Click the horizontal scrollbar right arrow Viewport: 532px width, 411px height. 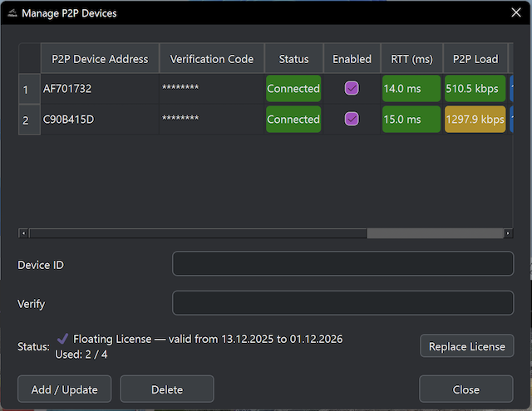[x=508, y=234]
